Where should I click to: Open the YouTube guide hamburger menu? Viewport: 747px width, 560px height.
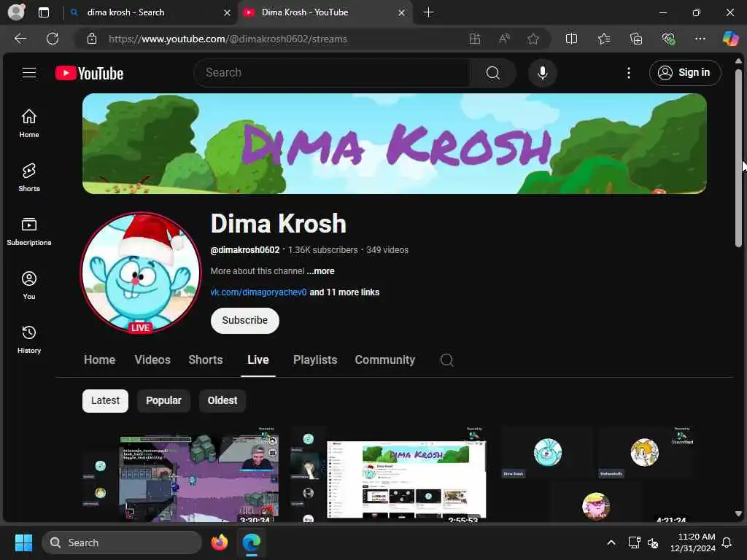(x=29, y=72)
